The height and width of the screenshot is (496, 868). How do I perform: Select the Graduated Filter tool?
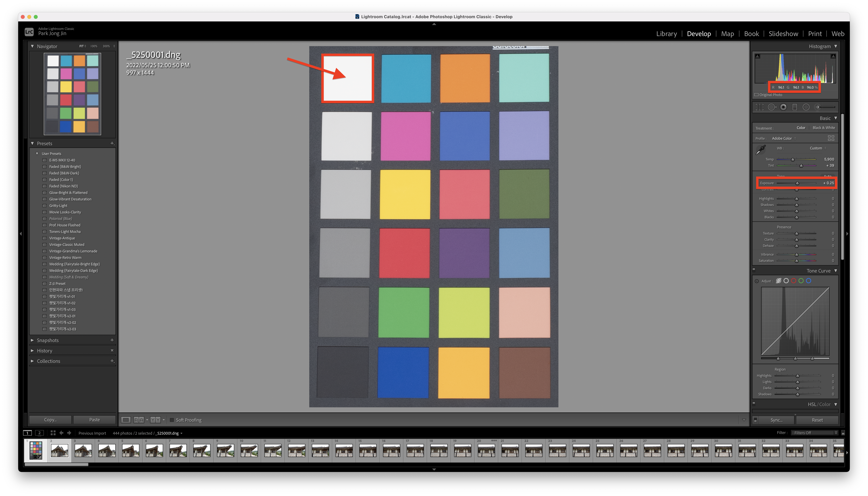coord(794,107)
